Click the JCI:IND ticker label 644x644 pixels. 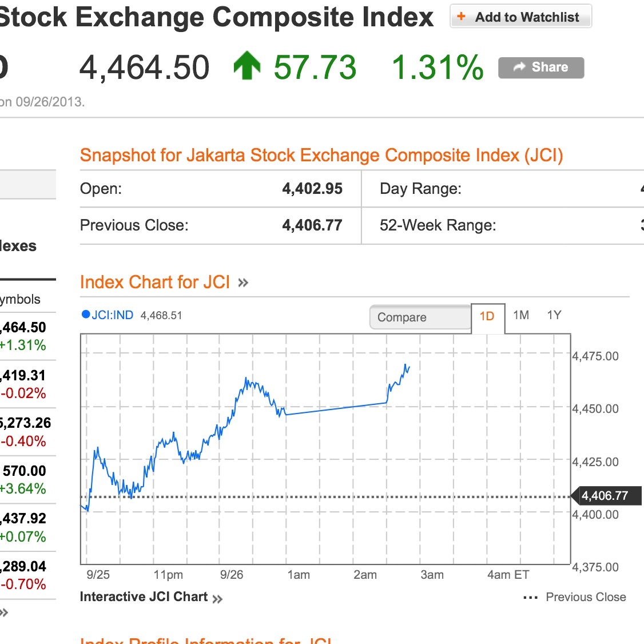(x=113, y=315)
